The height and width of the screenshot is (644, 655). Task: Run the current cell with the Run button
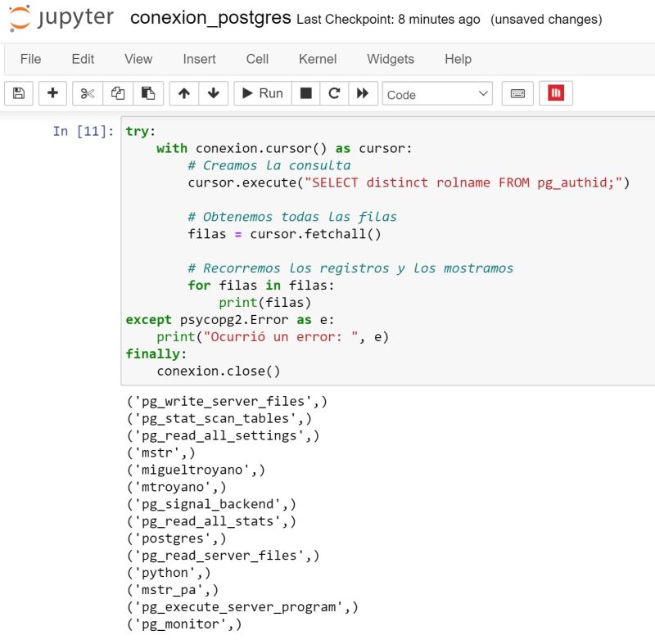coord(262,92)
